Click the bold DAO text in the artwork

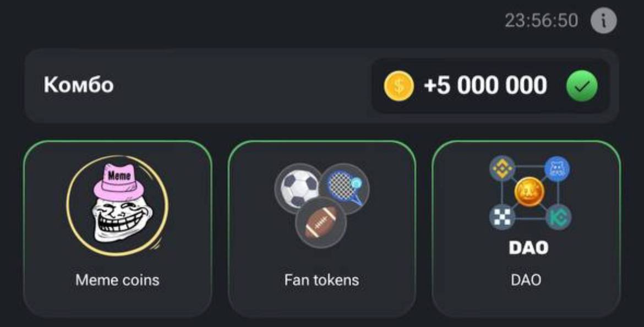[x=528, y=248]
